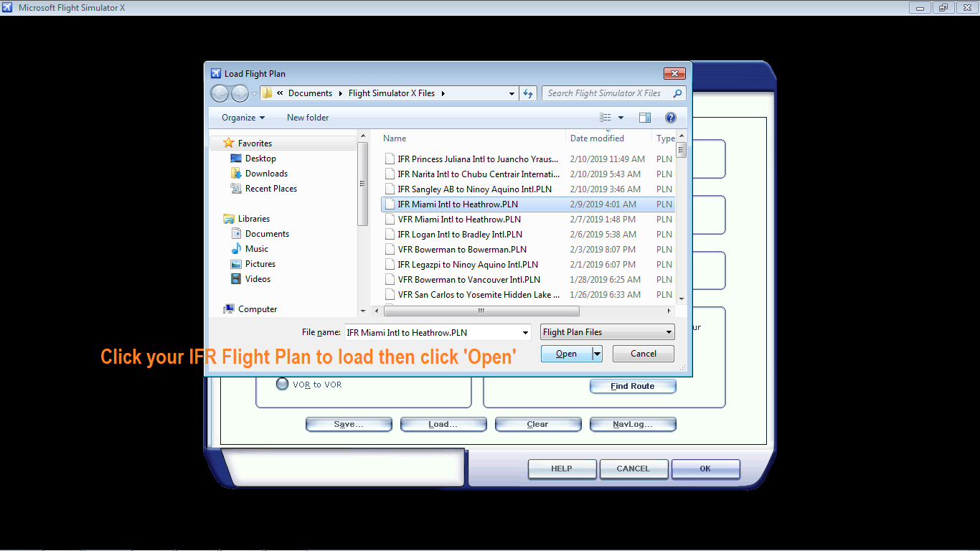This screenshot has width=980, height=551.
Task: Expand the chevron after Flight Simulator X Files
Action: click(443, 93)
